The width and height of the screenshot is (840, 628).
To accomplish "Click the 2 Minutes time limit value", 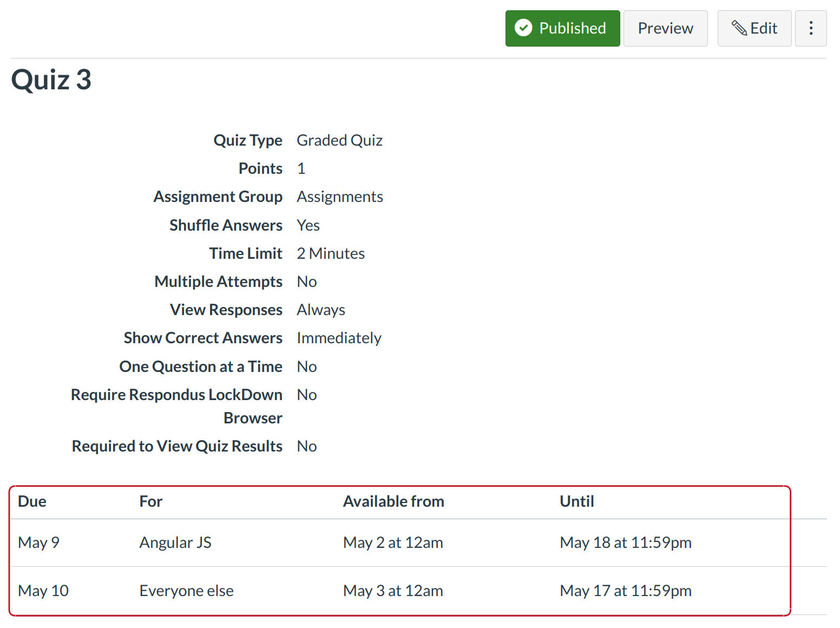I will [331, 253].
